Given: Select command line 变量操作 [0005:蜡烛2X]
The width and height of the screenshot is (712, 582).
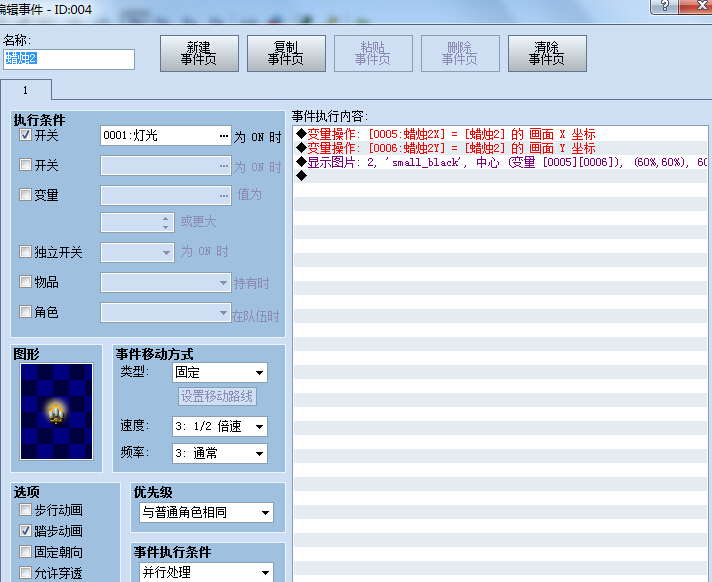Looking at the screenshot, I should (500, 134).
